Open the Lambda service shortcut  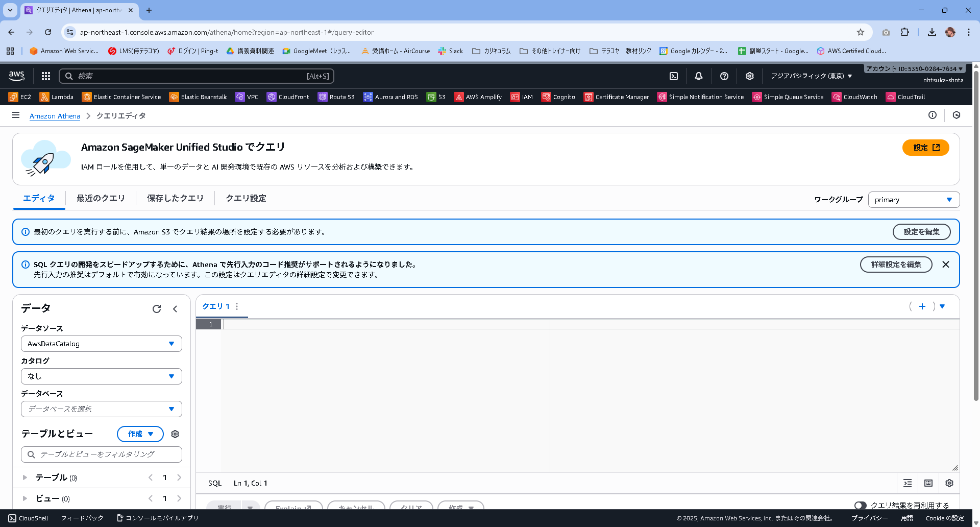pyautogui.click(x=57, y=97)
